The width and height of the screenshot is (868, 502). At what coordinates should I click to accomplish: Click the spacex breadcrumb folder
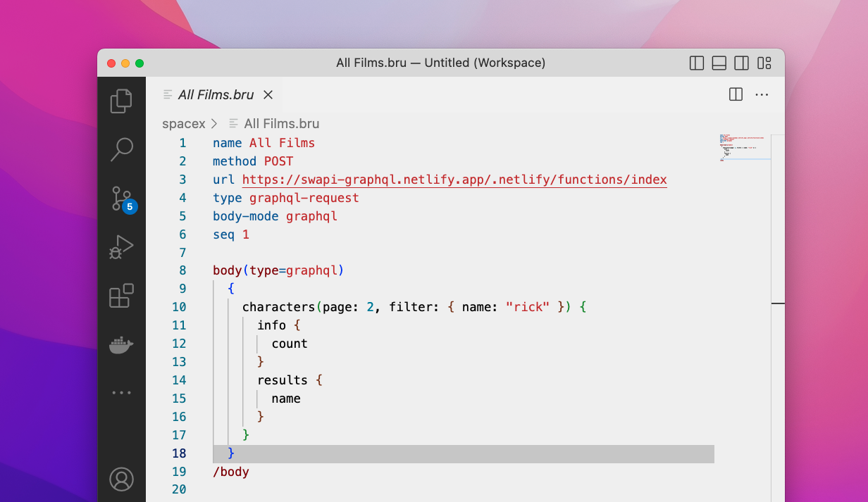183,123
